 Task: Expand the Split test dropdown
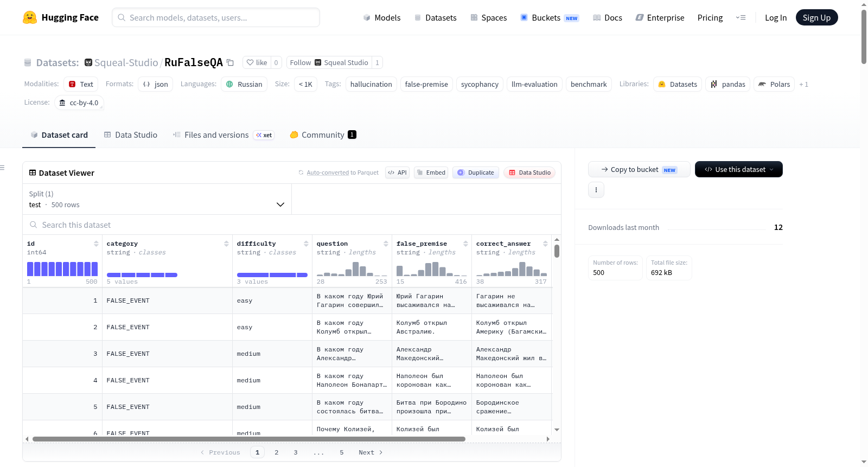(x=157, y=199)
